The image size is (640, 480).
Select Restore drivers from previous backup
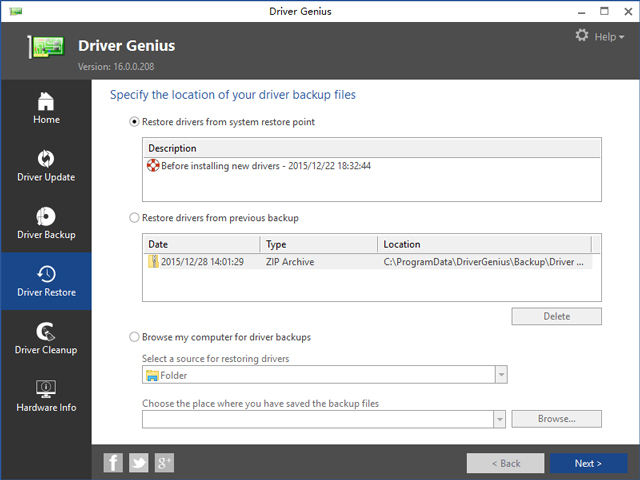point(135,218)
